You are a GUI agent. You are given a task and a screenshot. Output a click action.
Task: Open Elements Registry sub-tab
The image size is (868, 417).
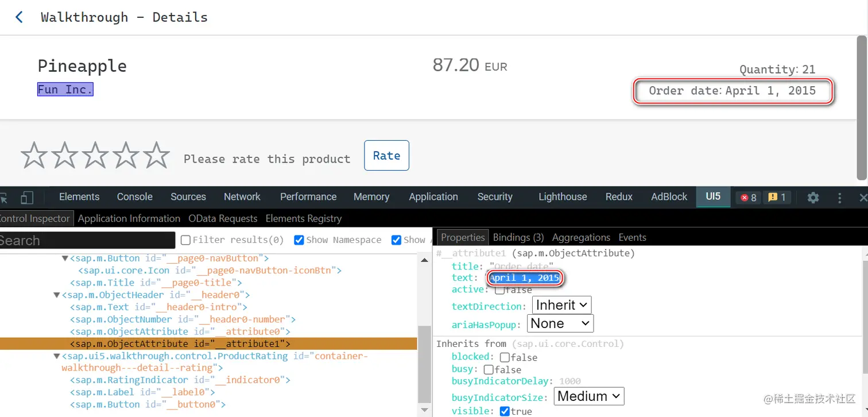304,218
